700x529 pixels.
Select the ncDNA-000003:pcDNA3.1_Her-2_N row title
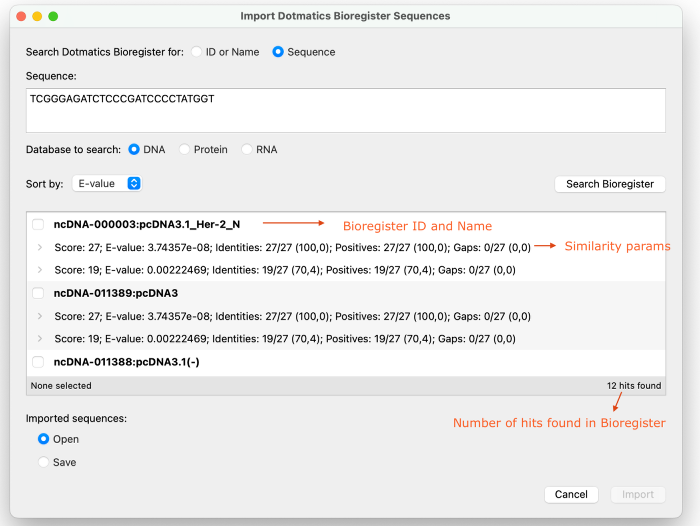click(x=147, y=224)
